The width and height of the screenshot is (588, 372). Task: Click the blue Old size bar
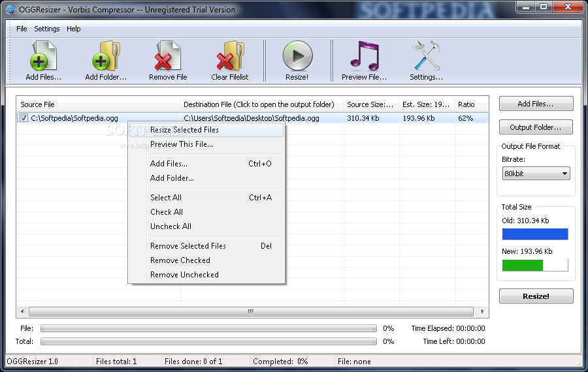pos(535,234)
